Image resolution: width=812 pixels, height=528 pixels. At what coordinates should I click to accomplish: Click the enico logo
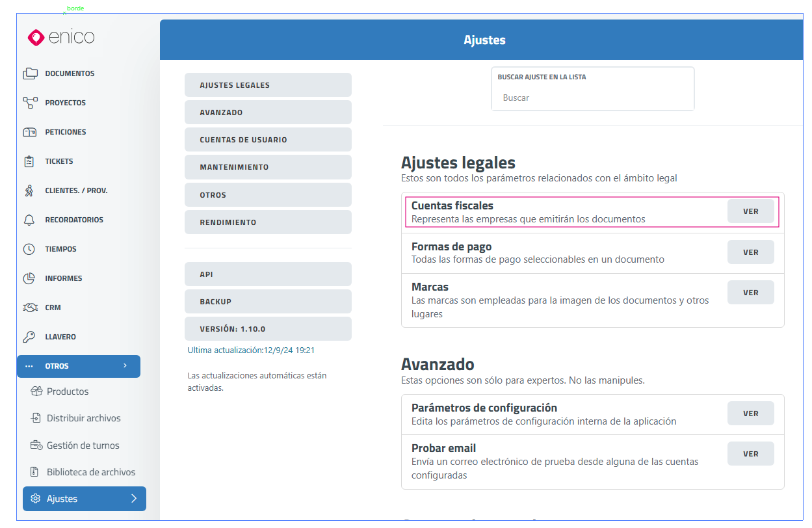point(61,38)
